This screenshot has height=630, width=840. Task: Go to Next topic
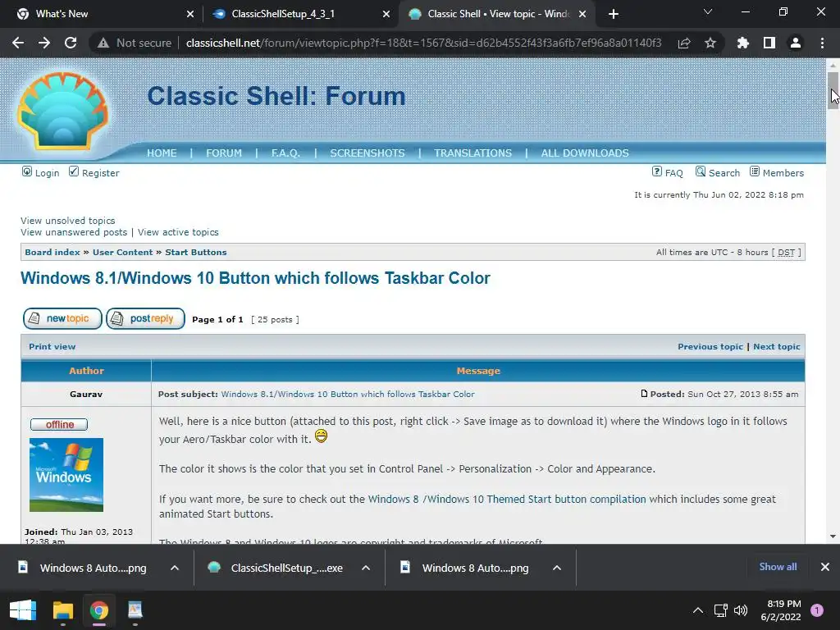777,347
